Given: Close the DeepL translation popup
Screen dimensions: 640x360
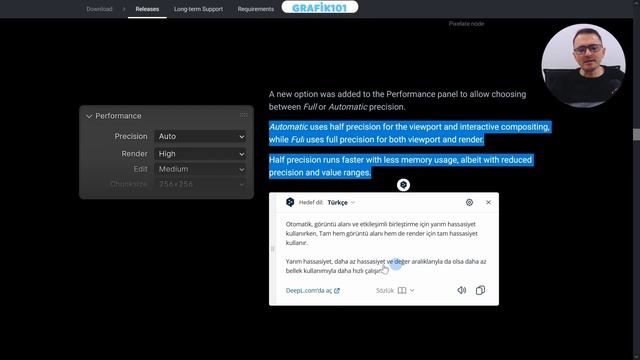Looking at the screenshot, I should pos(489,202).
